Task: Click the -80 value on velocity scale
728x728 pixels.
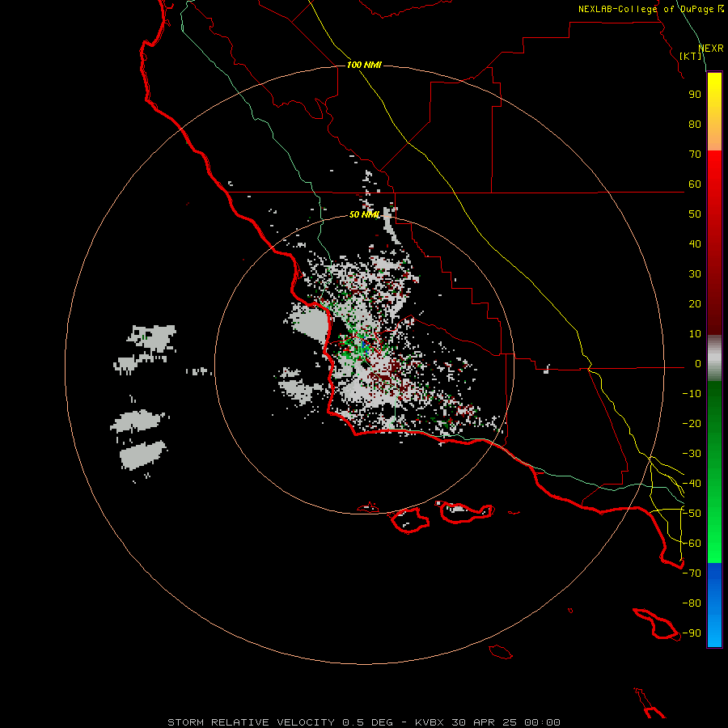Action: [692, 603]
